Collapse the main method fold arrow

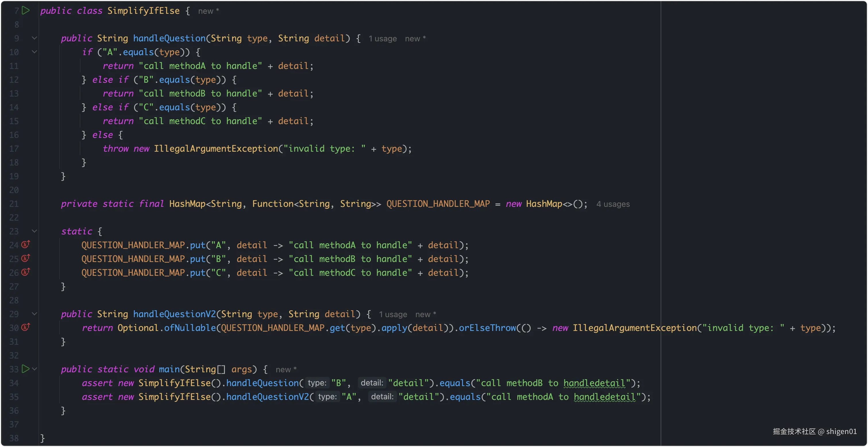[x=34, y=369]
